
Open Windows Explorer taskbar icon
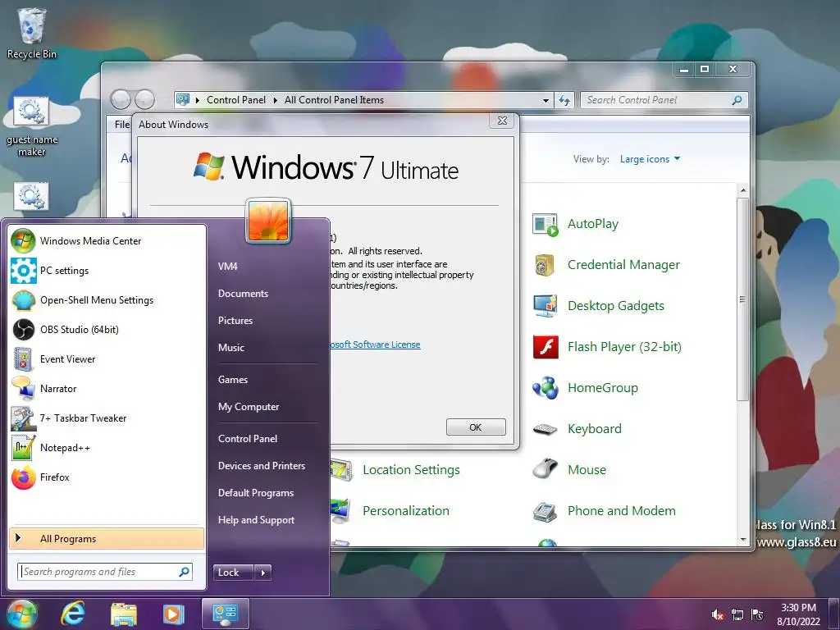point(123,614)
